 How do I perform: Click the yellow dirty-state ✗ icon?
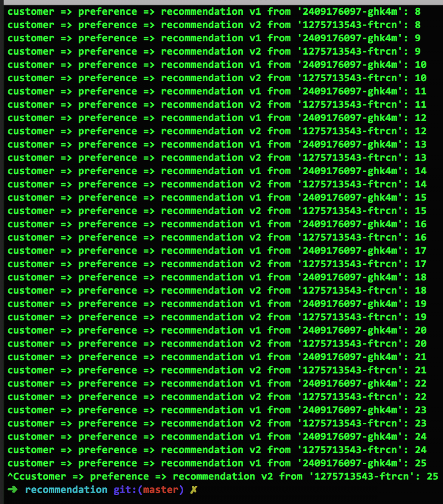[x=193, y=490]
